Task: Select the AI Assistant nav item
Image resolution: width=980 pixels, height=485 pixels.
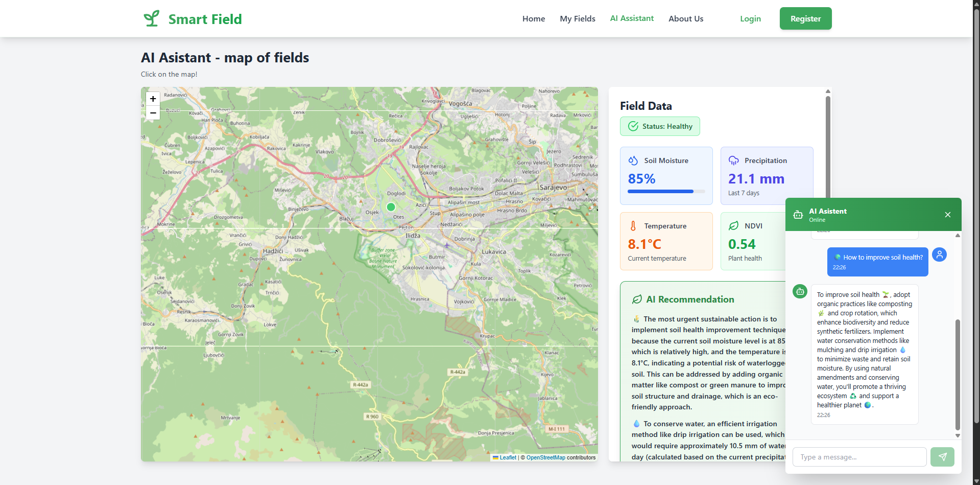Action: [632, 18]
